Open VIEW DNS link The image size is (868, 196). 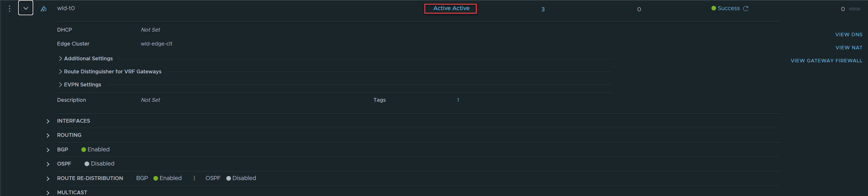point(849,35)
